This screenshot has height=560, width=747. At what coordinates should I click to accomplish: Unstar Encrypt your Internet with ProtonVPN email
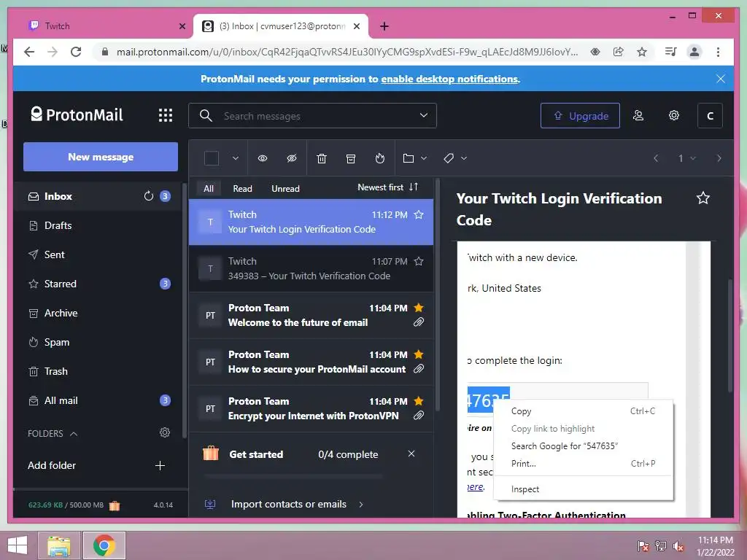click(x=419, y=401)
